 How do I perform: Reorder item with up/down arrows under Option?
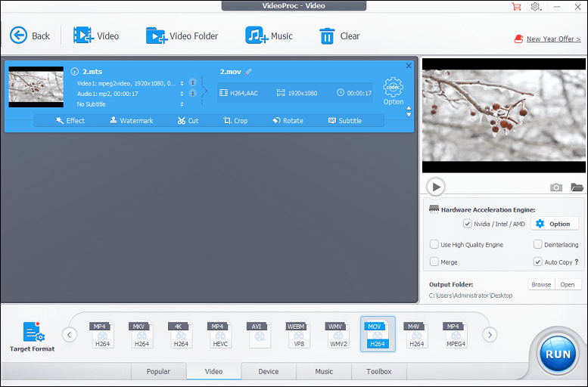(x=409, y=111)
